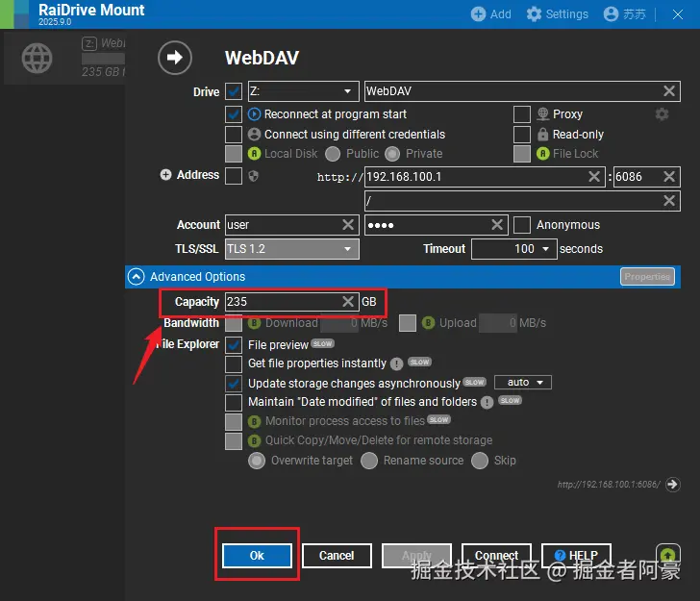The height and width of the screenshot is (601, 700).
Task: Click the Ok button
Action: tap(257, 556)
